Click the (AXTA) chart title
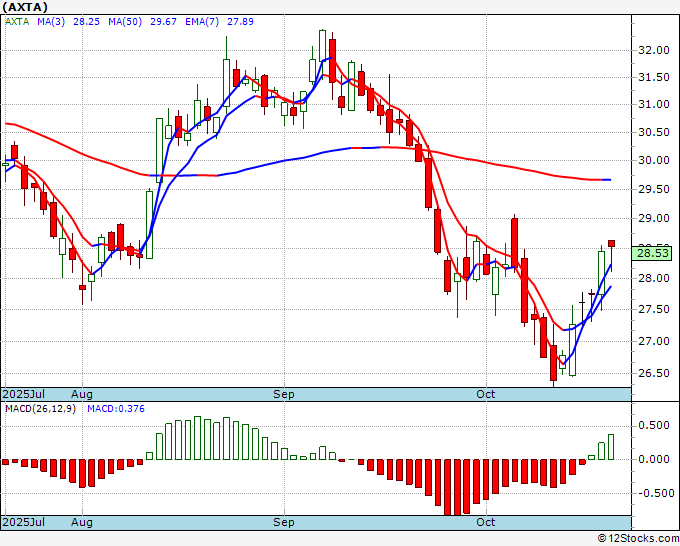 click(x=25, y=7)
